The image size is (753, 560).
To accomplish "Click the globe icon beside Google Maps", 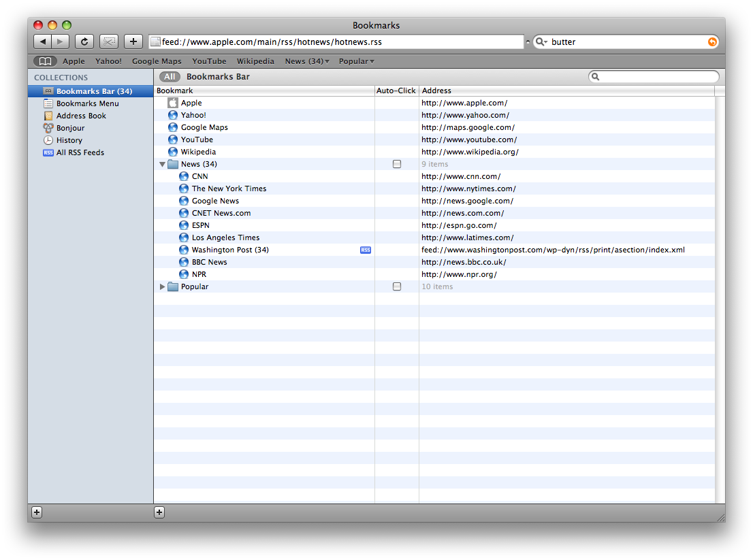I will (x=173, y=127).
